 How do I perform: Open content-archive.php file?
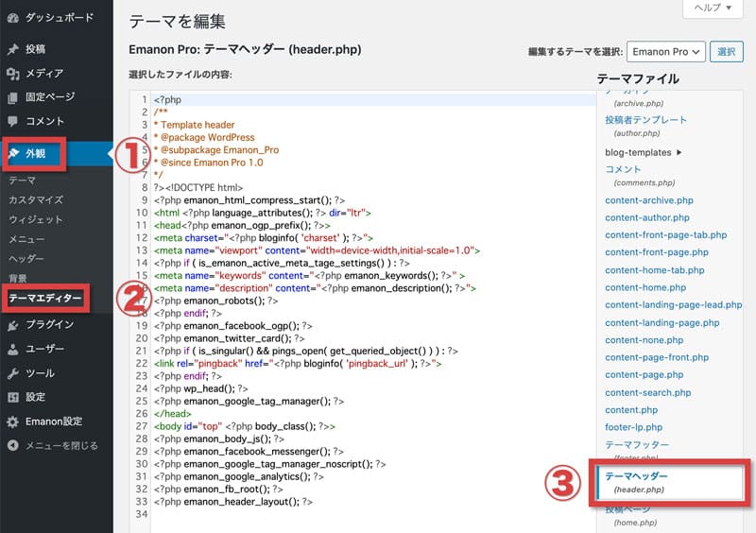(649, 200)
